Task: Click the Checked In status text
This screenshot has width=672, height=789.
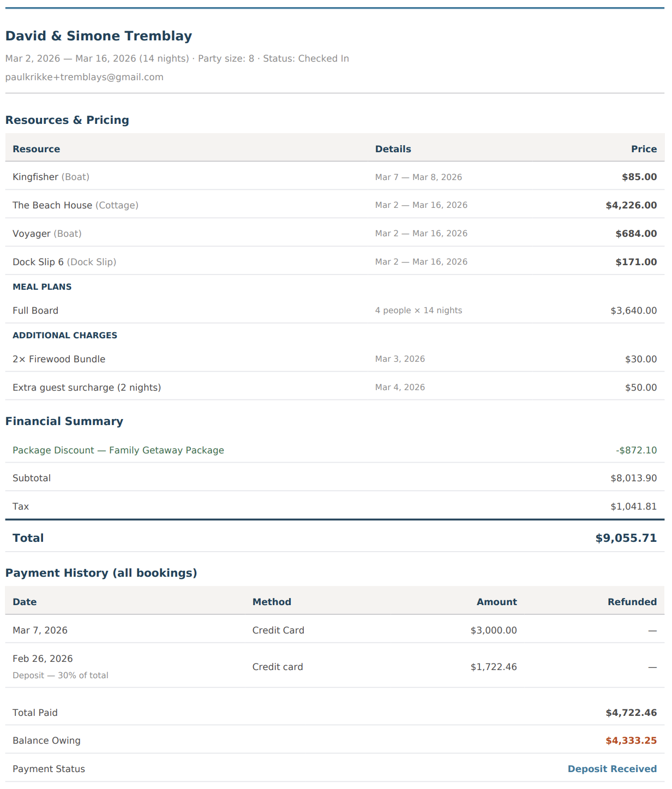Action: point(324,58)
